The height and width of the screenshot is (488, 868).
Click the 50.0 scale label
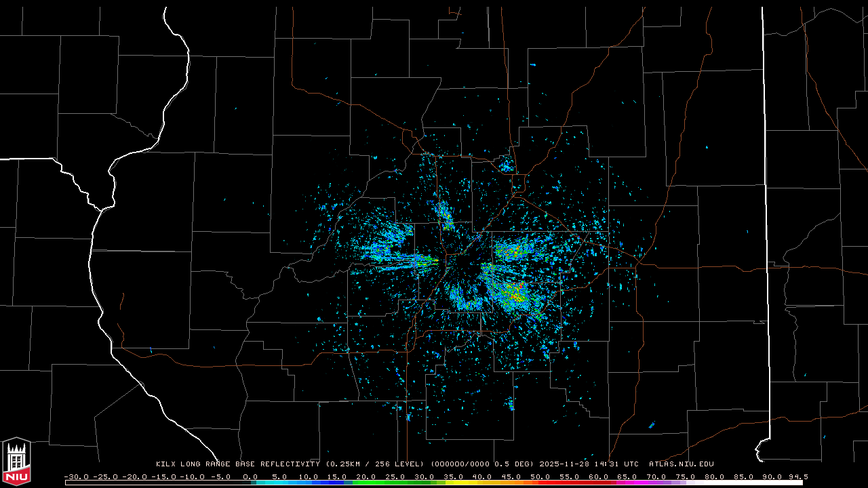(540, 476)
